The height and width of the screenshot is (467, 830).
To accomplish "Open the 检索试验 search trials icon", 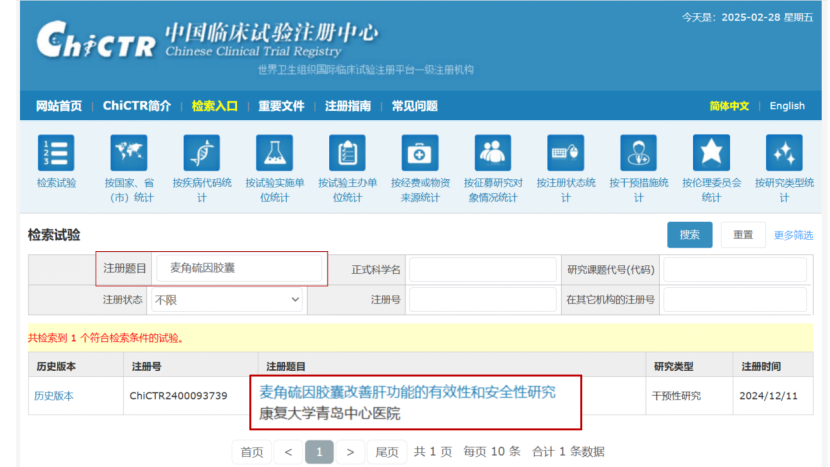I will click(56, 153).
